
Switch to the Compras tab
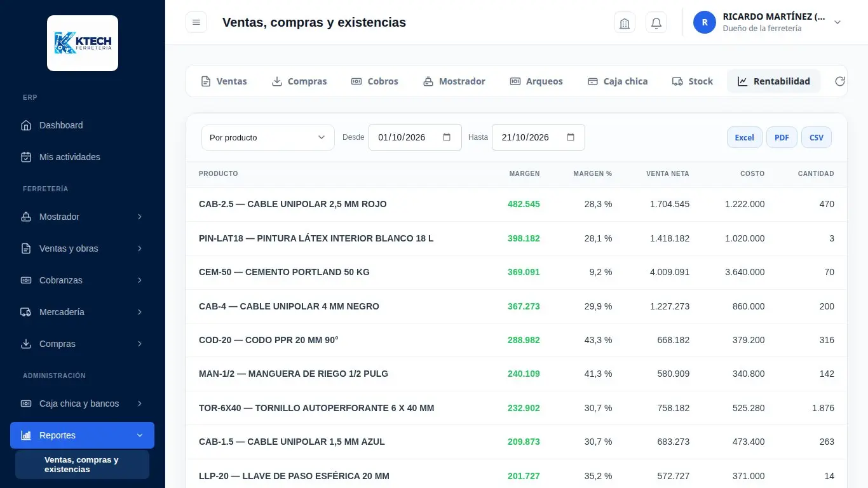(299, 81)
